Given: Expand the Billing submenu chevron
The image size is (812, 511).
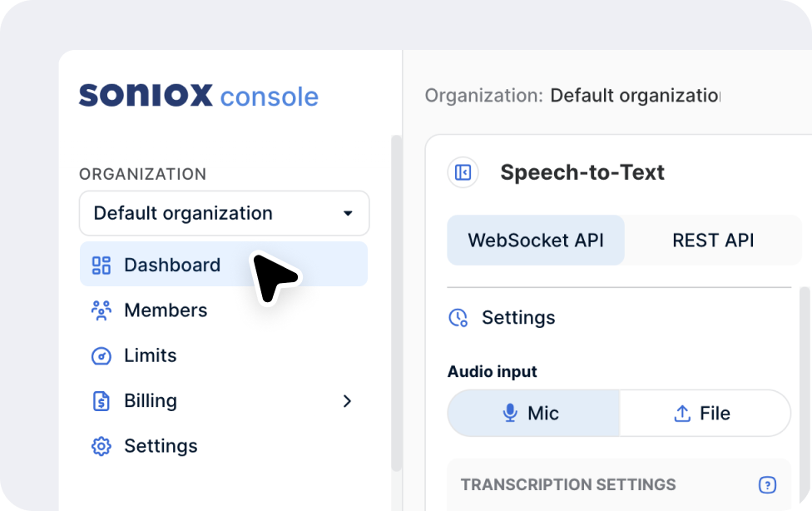Looking at the screenshot, I should [348, 401].
